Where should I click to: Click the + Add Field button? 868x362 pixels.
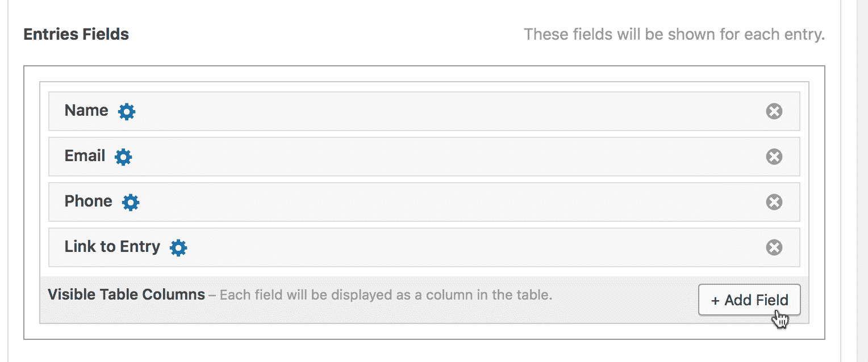pos(749,300)
